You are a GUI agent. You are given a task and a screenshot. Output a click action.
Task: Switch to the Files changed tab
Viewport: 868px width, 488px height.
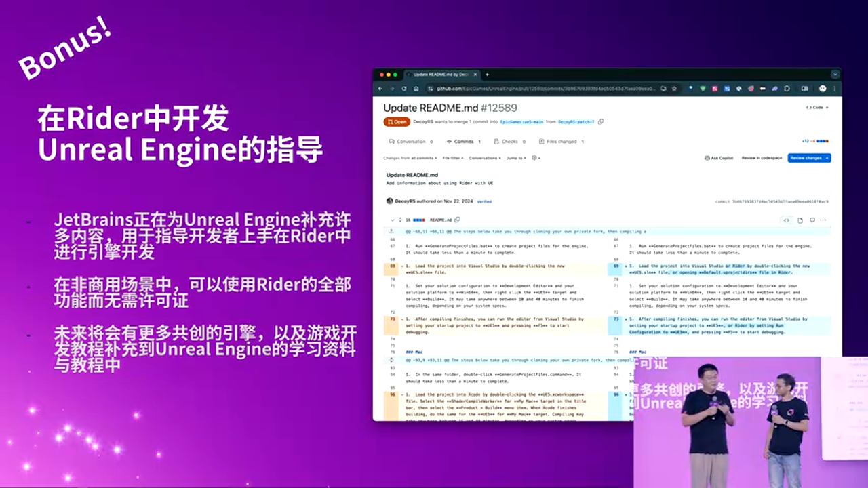click(561, 142)
